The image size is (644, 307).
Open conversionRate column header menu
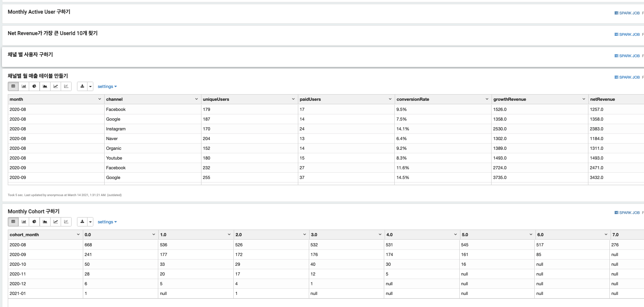point(487,99)
